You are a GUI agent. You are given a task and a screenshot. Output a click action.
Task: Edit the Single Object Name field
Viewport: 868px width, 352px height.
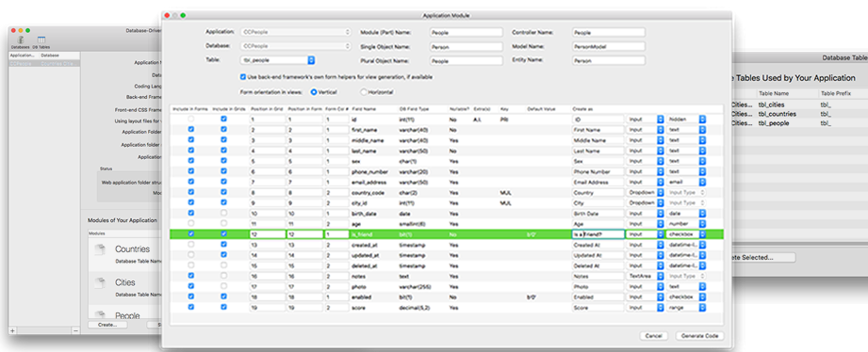click(467, 46)
